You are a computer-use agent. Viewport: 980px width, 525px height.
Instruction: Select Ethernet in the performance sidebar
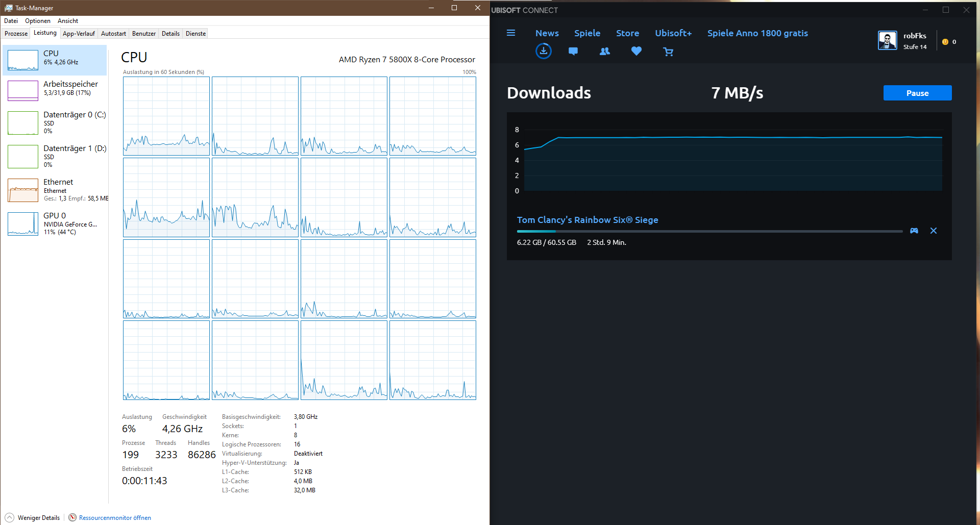[x=55, y=190]
